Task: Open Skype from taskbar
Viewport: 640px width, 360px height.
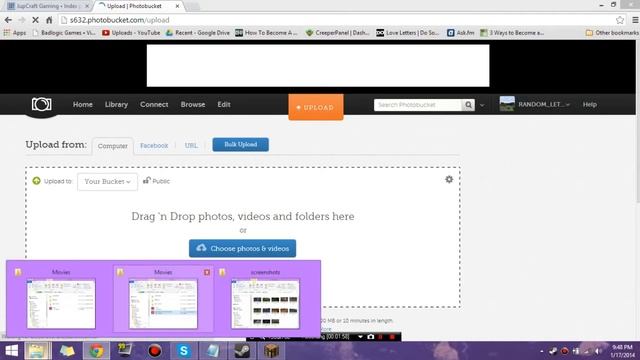Action: coord(183,351)
